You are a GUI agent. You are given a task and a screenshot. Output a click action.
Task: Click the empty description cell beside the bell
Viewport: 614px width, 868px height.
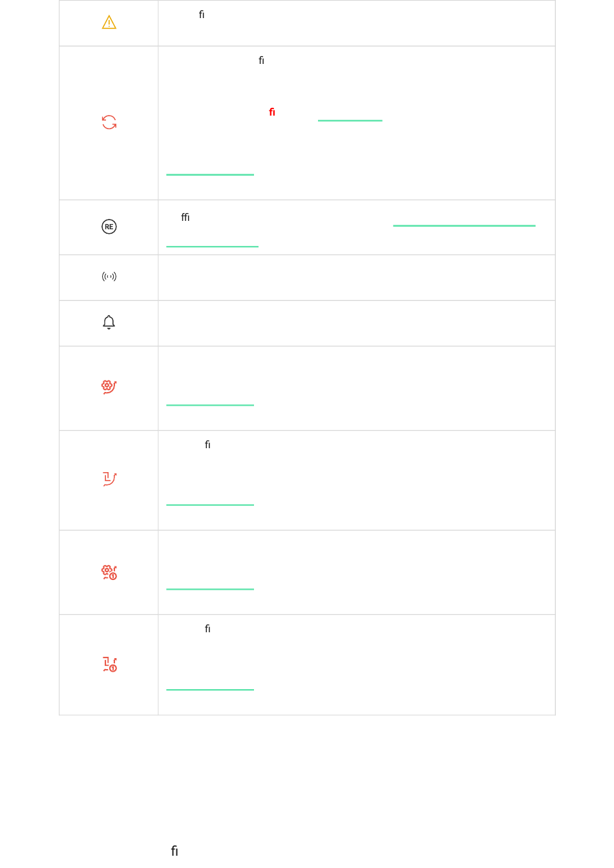coord(357,324)
